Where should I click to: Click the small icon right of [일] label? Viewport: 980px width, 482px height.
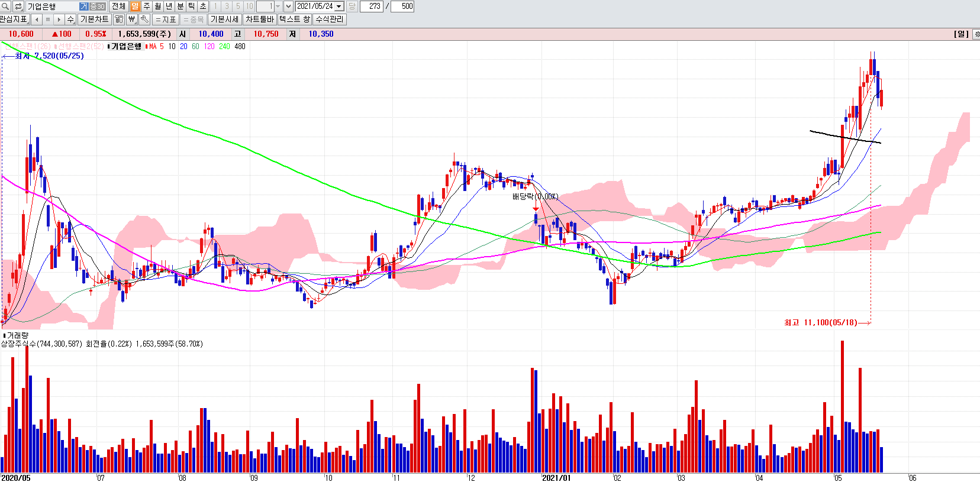(976, 34)
